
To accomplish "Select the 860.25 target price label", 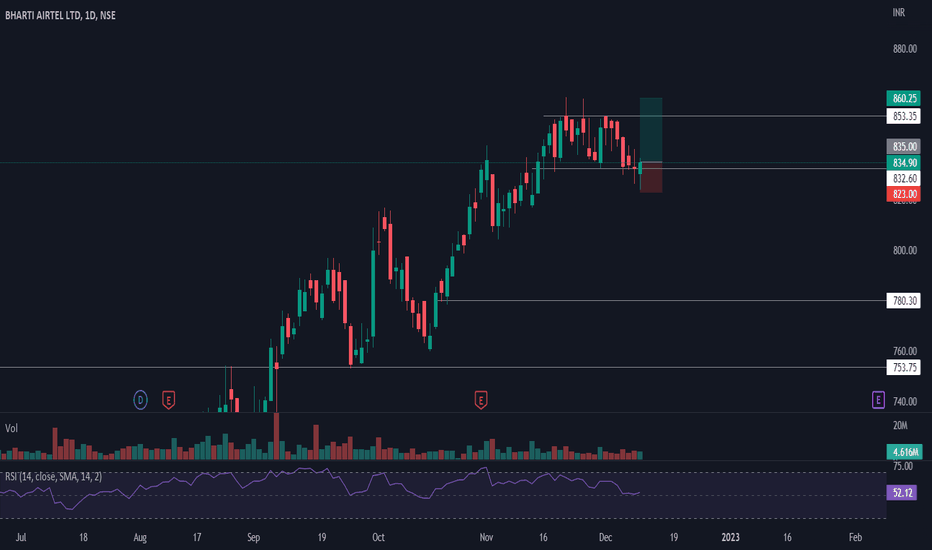I will click(903, 98).
